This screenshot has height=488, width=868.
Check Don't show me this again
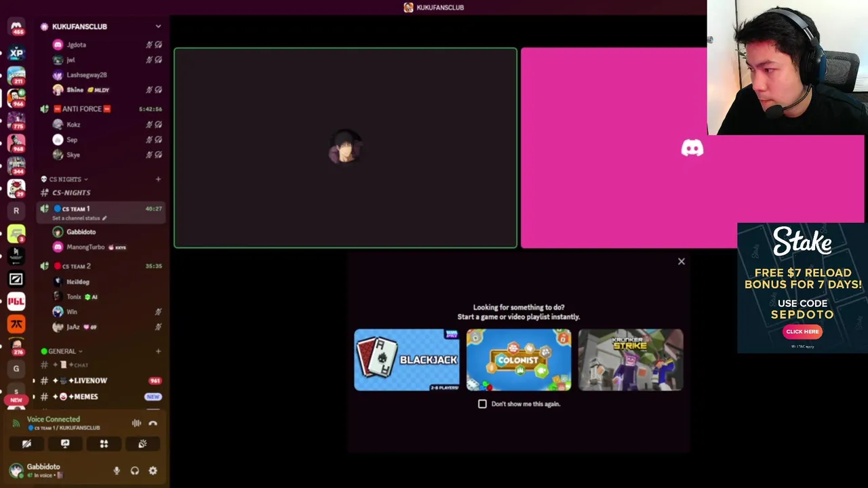coord(482,404)
